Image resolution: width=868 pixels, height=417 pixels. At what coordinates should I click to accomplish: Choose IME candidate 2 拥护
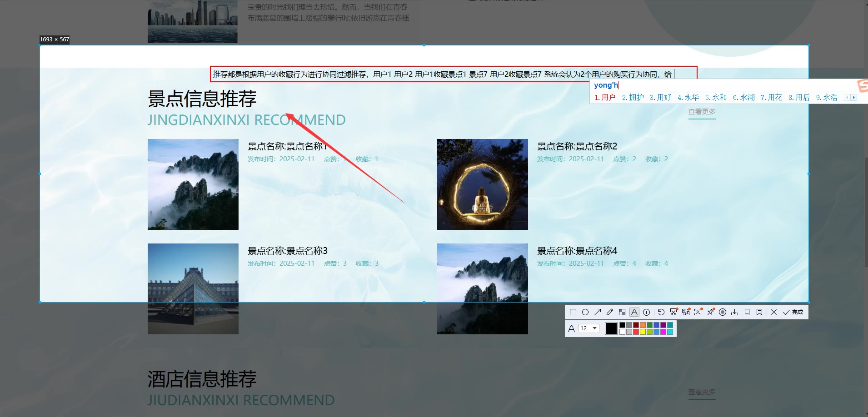(x=633, y=97)
